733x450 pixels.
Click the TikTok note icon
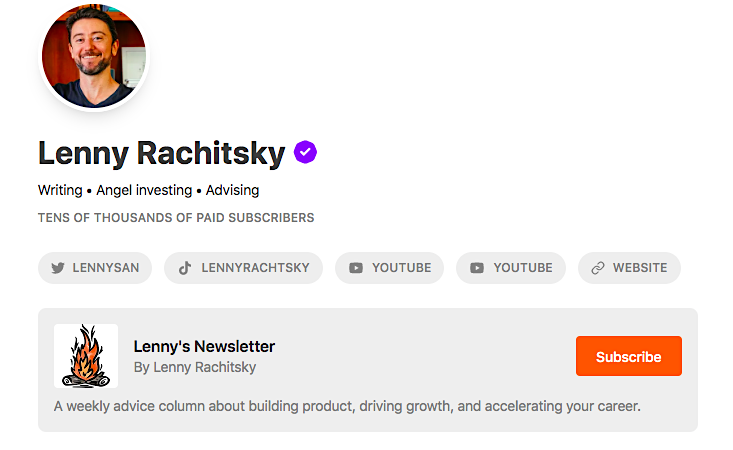click(x=184, y=268)
